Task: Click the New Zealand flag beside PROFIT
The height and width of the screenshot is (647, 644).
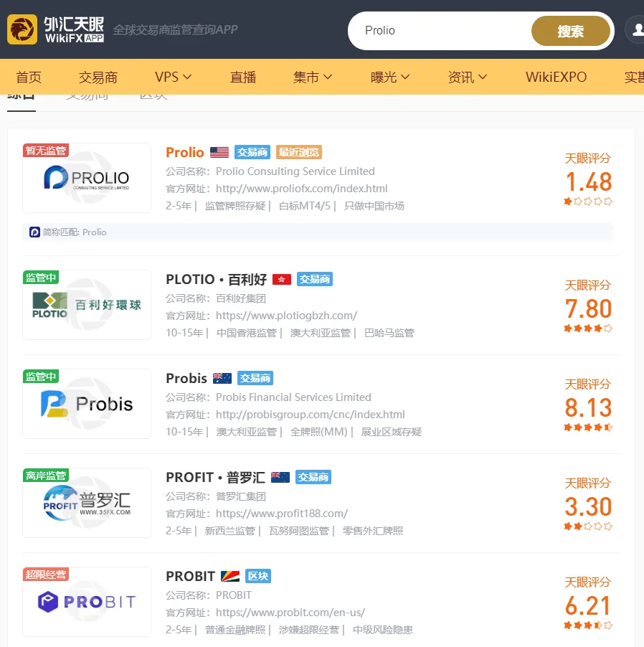Action: 280,477
